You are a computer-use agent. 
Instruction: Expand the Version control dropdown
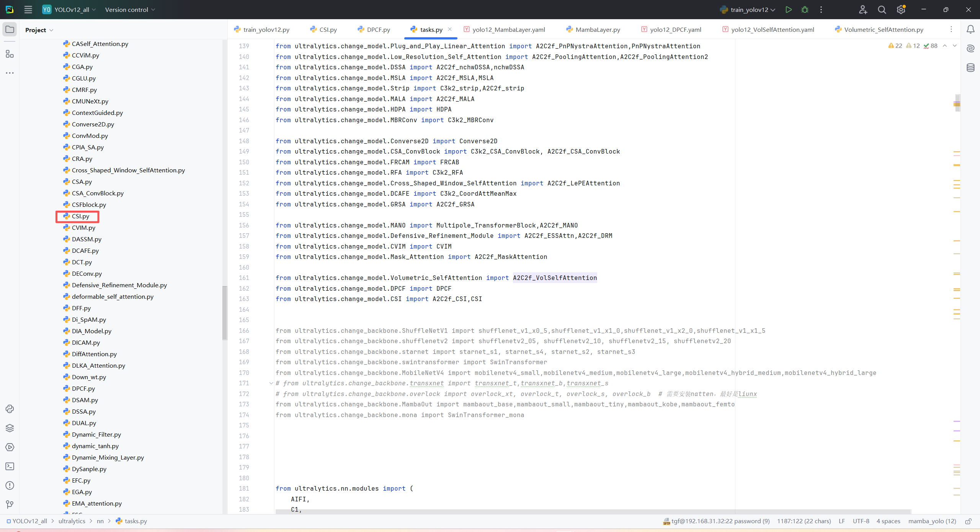[x=130, y=10]
